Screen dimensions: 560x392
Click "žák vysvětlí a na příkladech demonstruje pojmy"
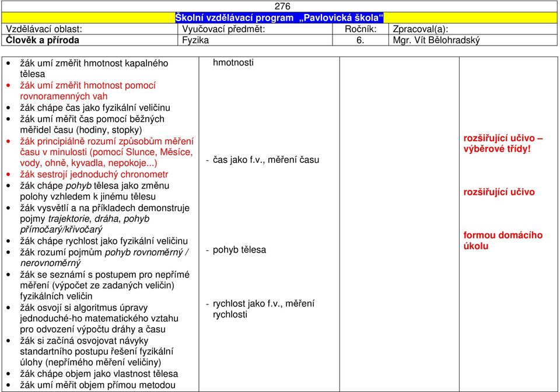tap(104, 219)
